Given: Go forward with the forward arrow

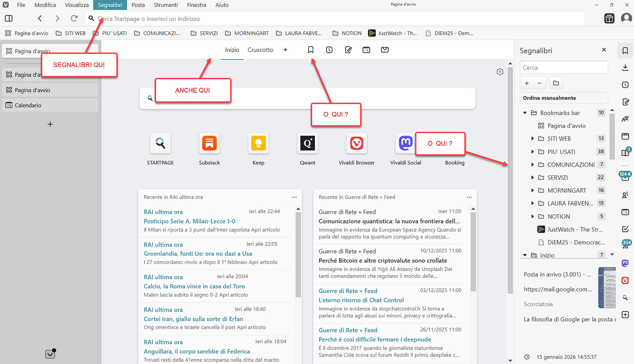Looking at the screenshot, I should point(57,18).
